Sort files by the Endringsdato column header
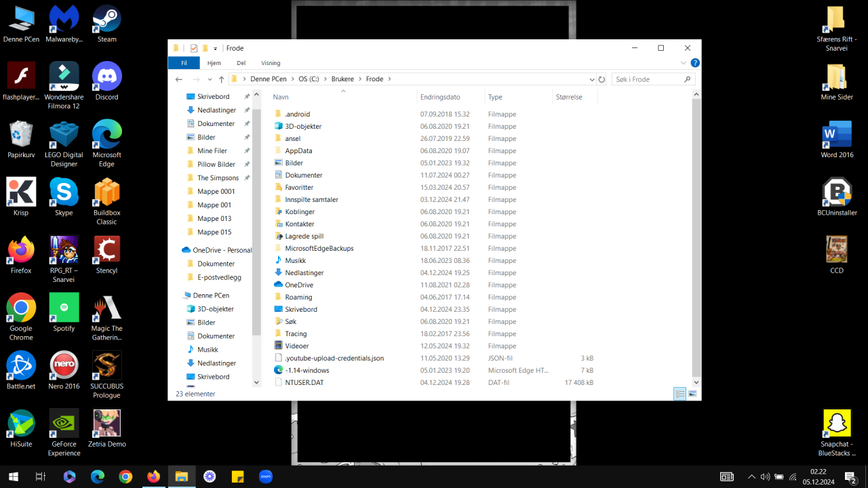 tap(440, 97)
